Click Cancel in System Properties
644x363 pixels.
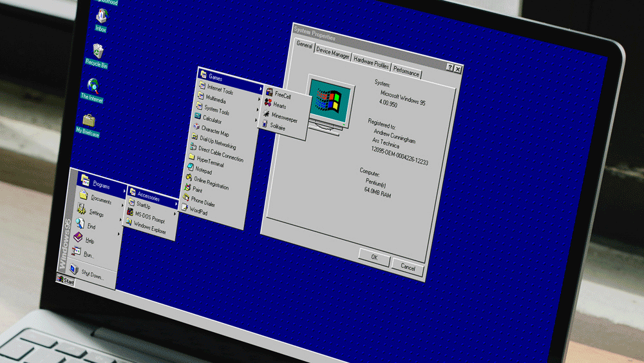click(x=408, y=267)
